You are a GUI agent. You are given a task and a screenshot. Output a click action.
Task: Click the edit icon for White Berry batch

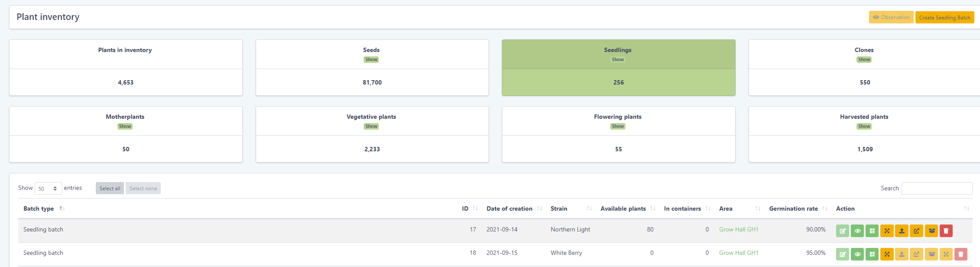pos(842,254)
